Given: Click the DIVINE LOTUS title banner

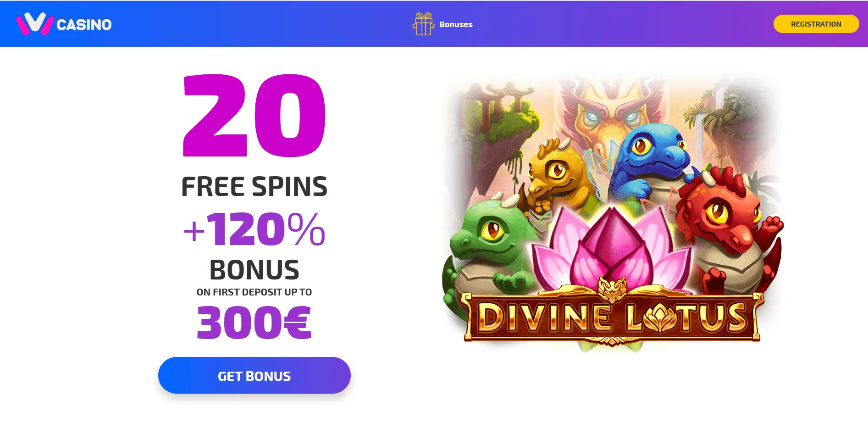Looking at the screenshot, I should pyautogui.click(x=612, y=318).
